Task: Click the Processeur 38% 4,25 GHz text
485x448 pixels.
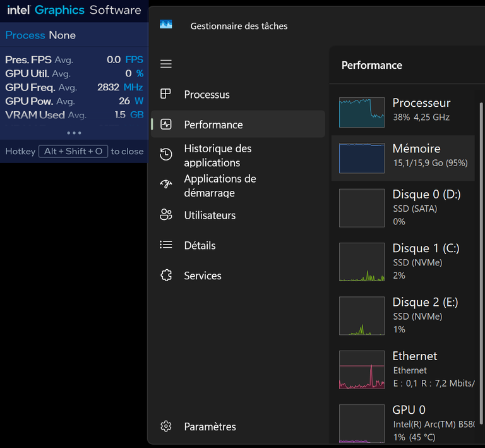Action: click(x=421, y=118)
